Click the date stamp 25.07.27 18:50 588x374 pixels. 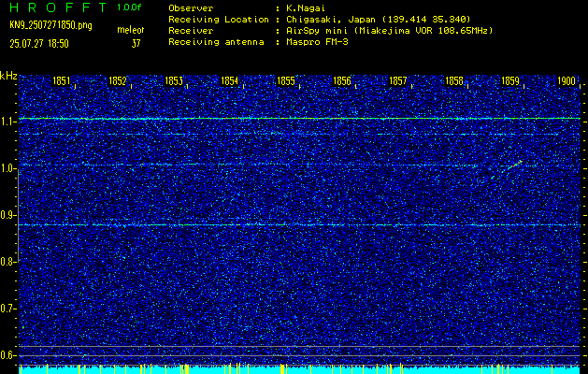point(39,44)
